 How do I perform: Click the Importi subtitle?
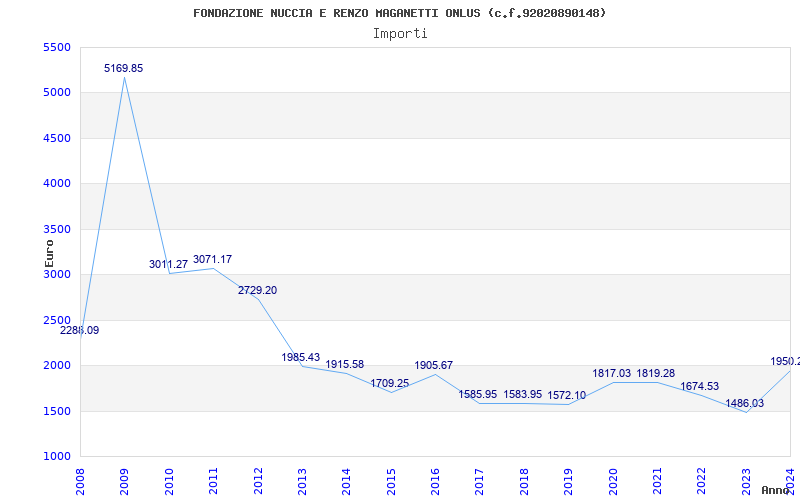400,34
